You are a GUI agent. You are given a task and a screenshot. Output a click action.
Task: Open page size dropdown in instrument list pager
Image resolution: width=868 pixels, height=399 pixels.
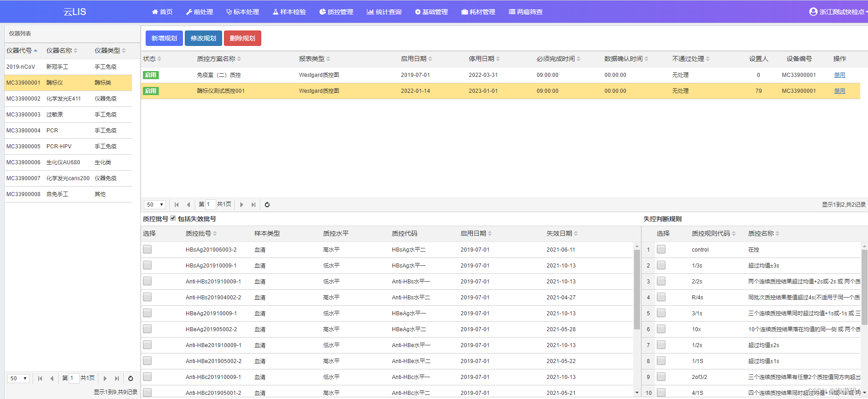pos(18,379)
